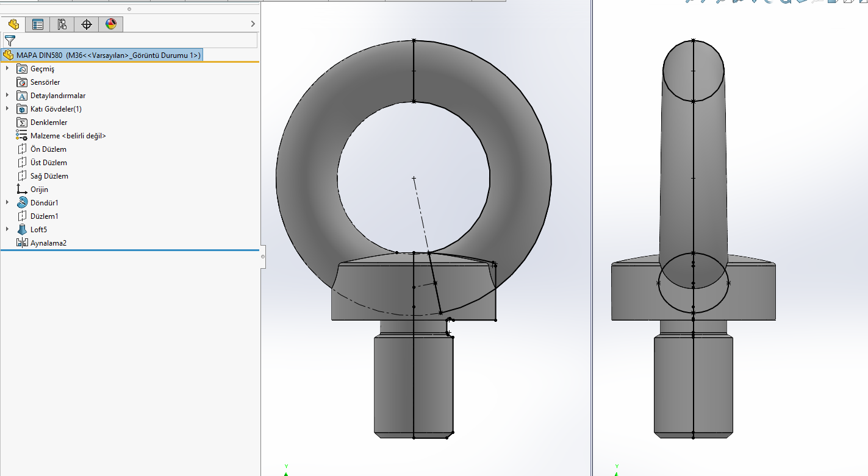
Task: Click the chevron arrow beside the manager tabs
Action: (x=253, y=24)
